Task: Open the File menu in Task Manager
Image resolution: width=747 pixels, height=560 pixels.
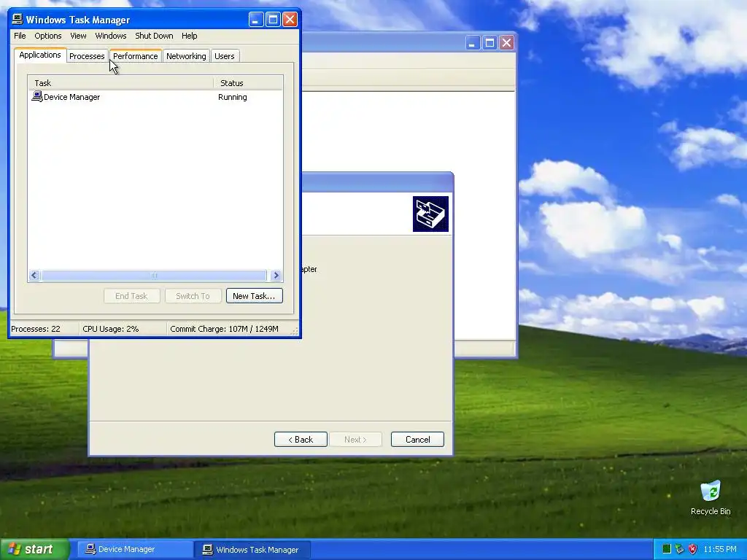Action: [x=20, y=36]
